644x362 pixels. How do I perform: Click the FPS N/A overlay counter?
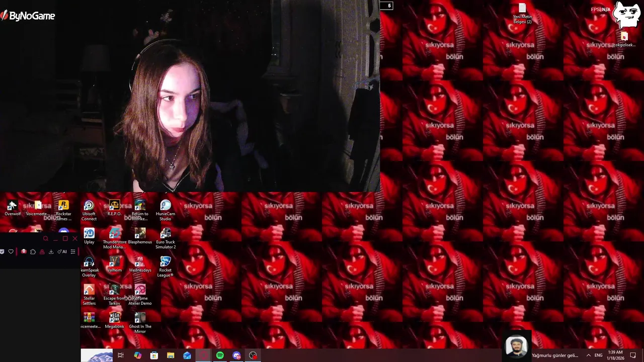(600, 10)
